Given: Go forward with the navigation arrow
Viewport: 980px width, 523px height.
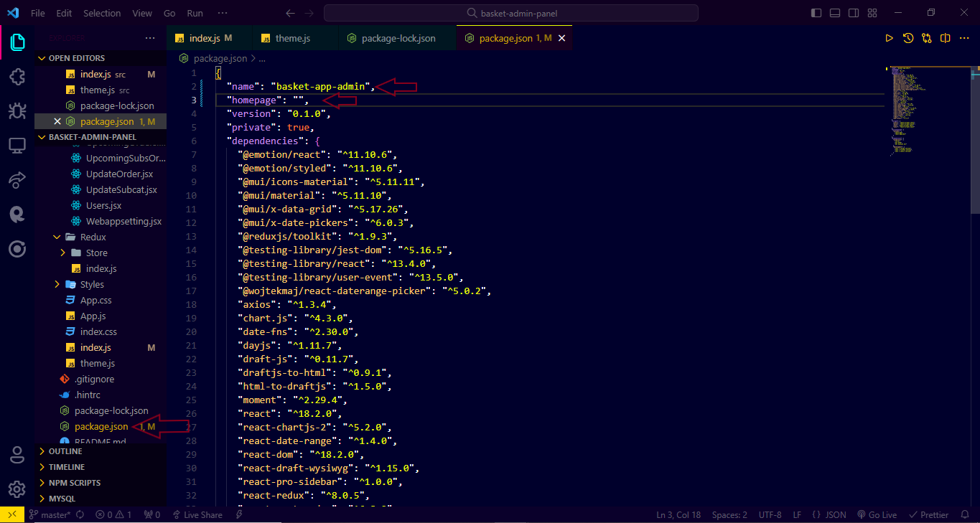Looking at the screenshot, I should (309, 13).
